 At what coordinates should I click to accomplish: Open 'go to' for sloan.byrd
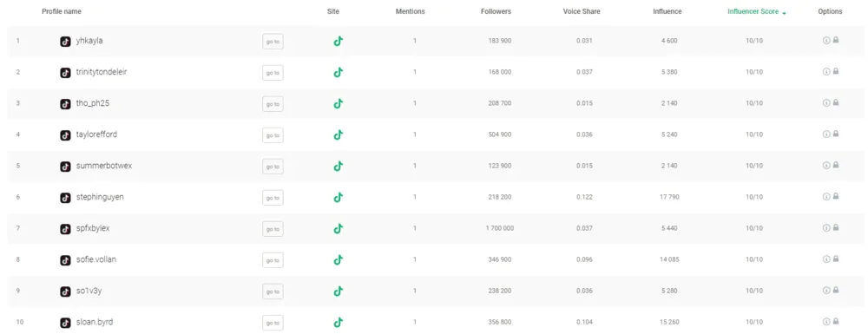tap(273, 323)
